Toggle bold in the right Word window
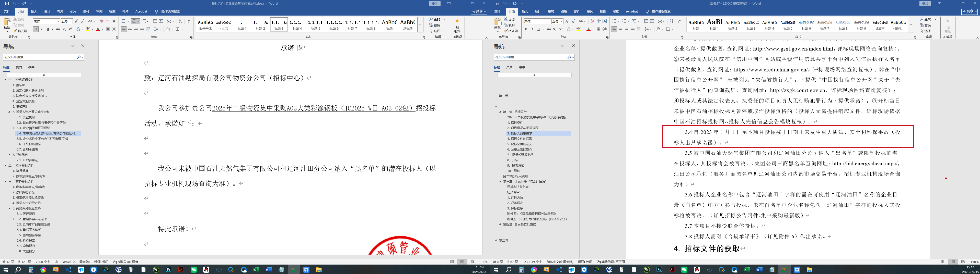This screenshot has height=274, width=980. [526, 29]
